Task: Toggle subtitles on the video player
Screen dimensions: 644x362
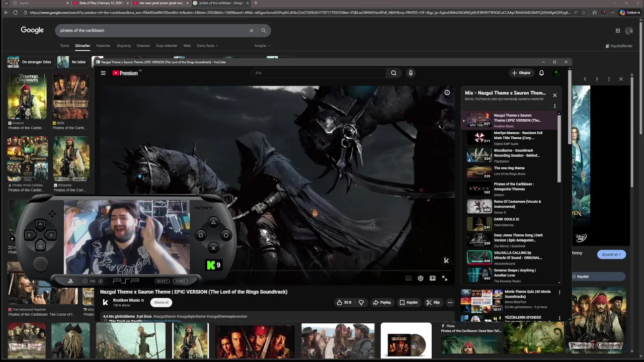Action: (409, 278)
